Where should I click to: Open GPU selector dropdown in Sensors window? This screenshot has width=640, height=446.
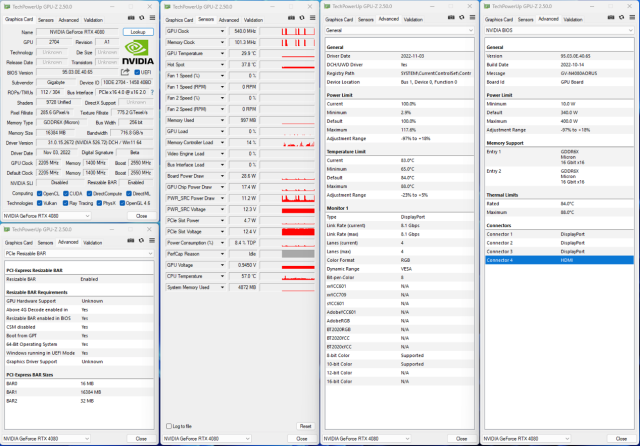(x=207, y=439)
